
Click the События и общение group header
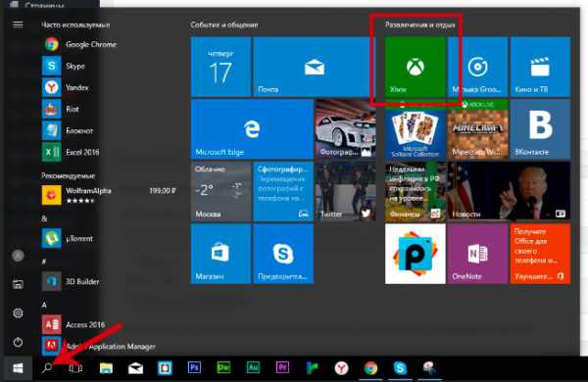224,24
